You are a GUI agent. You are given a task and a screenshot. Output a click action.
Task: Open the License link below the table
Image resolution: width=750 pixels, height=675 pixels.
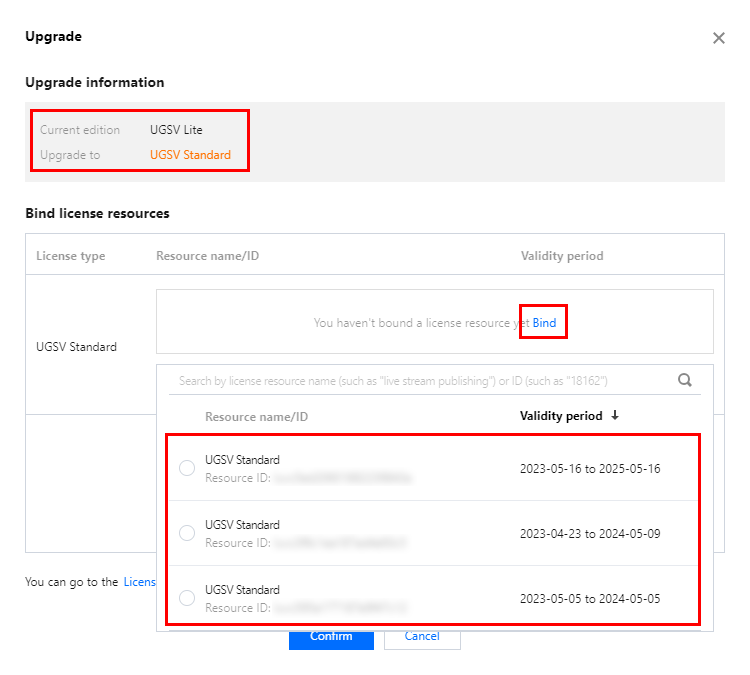(x=140, y=582)
